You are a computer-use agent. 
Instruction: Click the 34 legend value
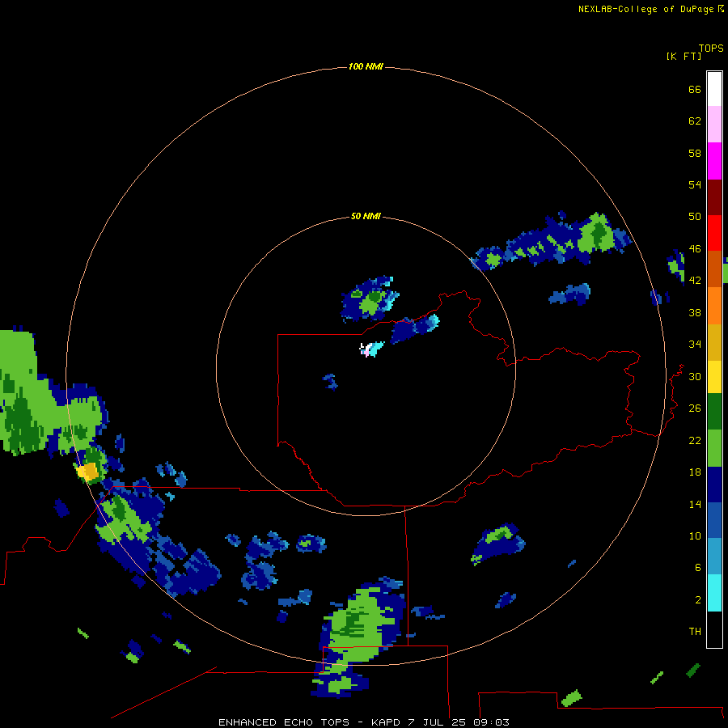click(695, 345)
